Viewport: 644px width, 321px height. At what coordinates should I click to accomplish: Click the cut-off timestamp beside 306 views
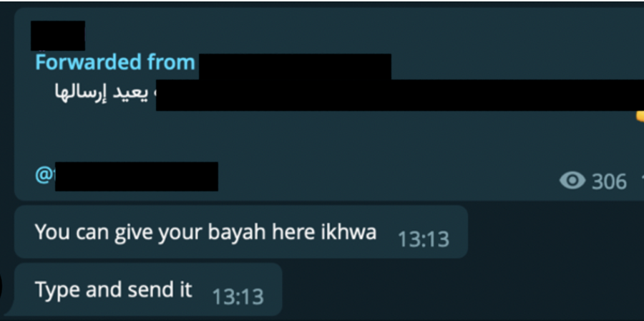click(642, 182)
